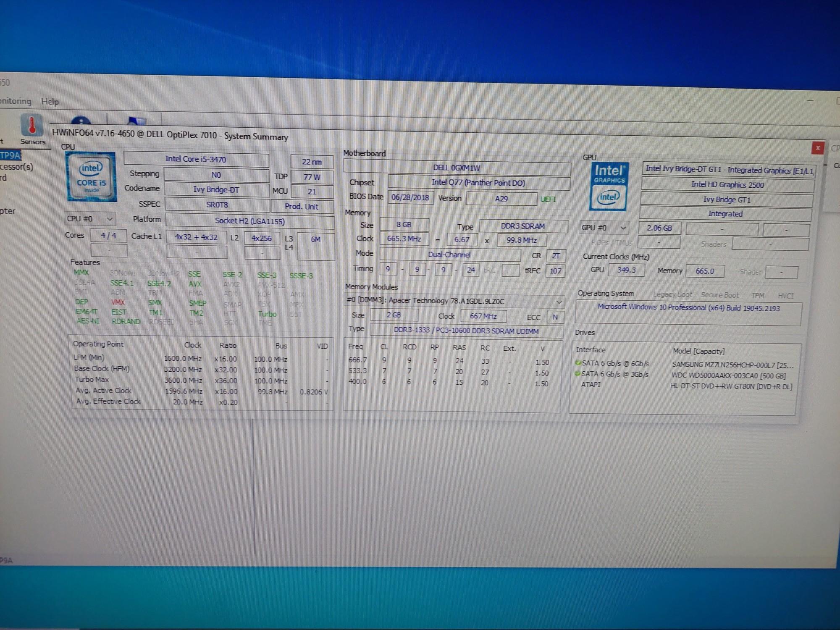840x630 pixels.
Task: Open the CPU #0 selector dropdown
Action: [x=90, y=219]
